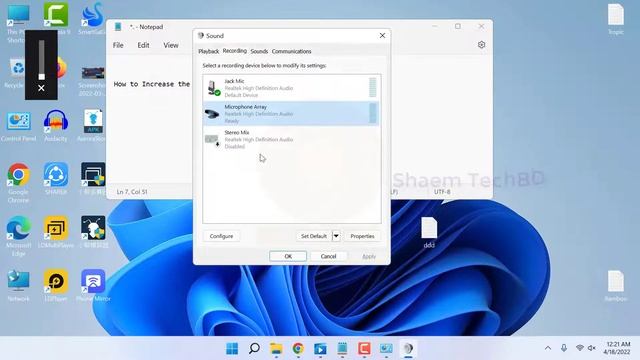Open taskbar Search
640x360 pixels.
[x=254, y=349]
